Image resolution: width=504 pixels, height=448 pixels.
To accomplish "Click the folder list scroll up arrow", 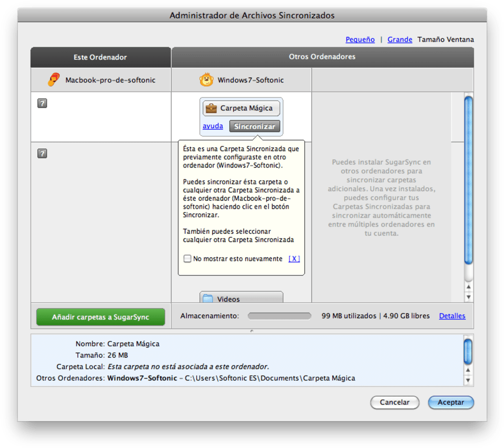I will (469, 286).
